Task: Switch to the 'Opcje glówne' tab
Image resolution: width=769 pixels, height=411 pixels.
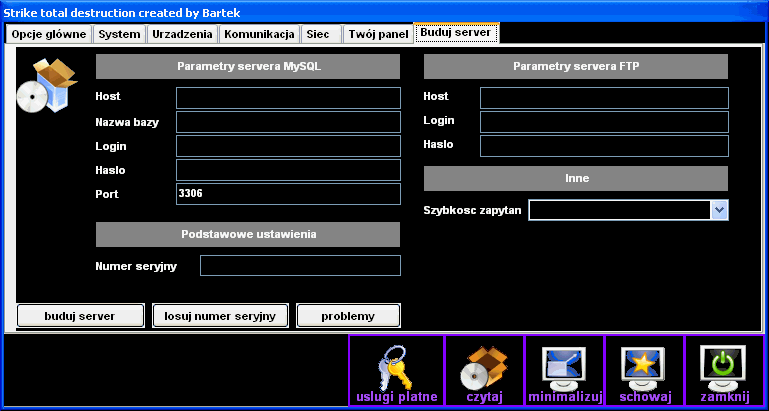Action: pos(49,34)
